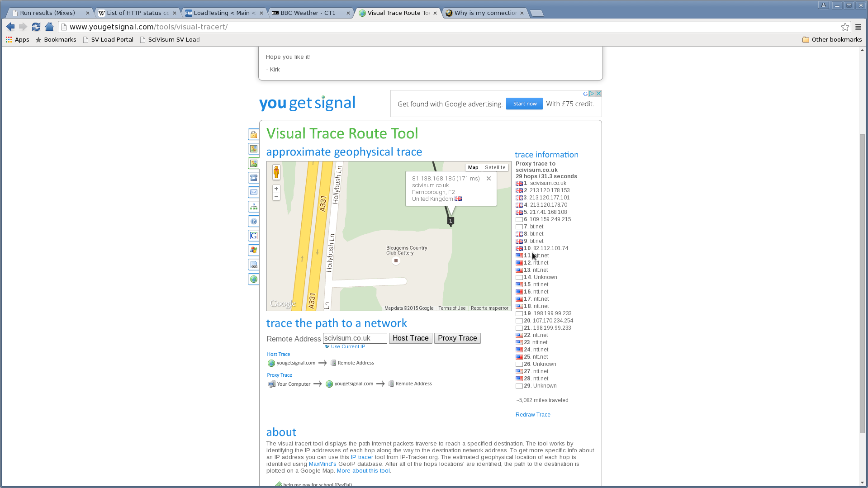Switch to Why is my connection tab
Viewport: 868px width, 488px height.
point(485,13)
